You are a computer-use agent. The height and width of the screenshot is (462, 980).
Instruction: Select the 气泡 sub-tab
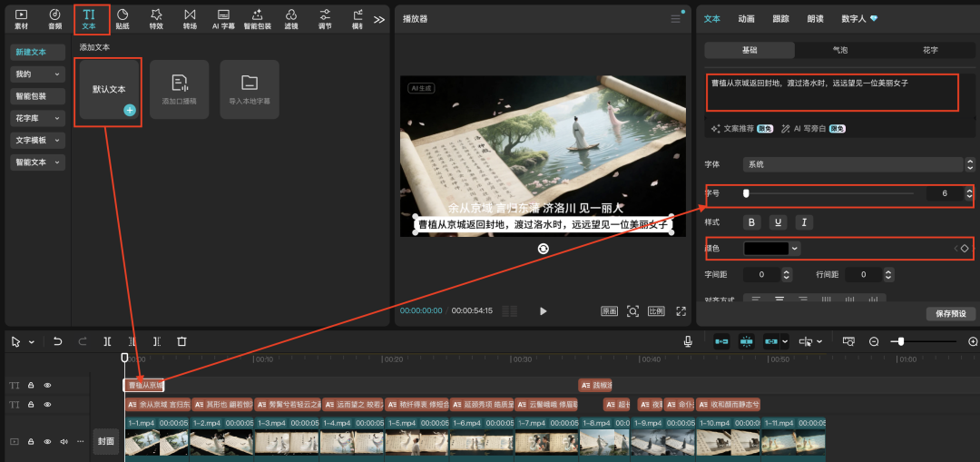coord(840,50)
